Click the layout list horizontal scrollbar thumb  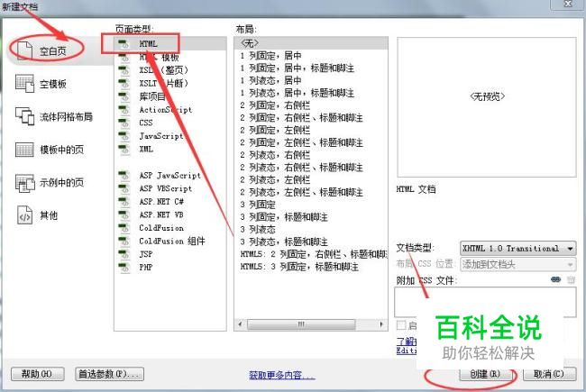301,324
